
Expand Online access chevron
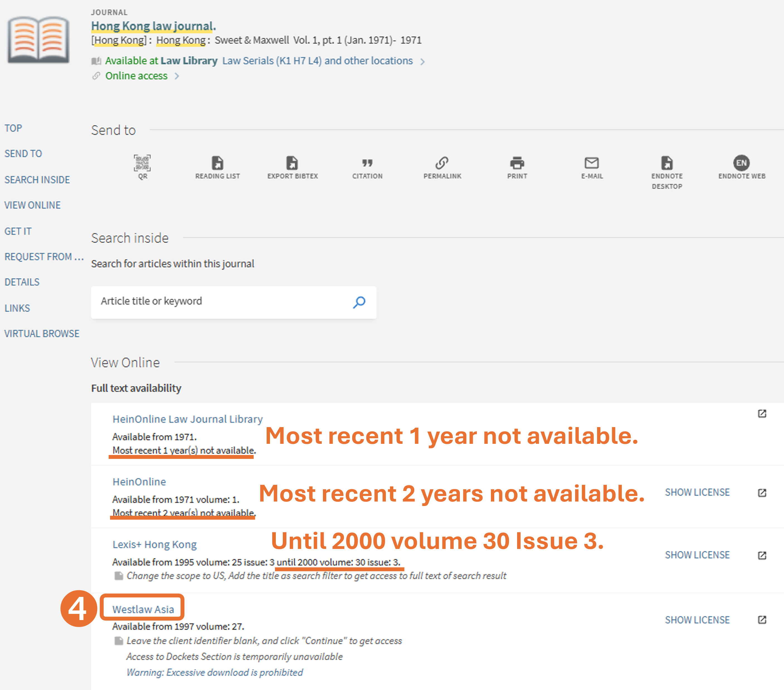point(177,76)
